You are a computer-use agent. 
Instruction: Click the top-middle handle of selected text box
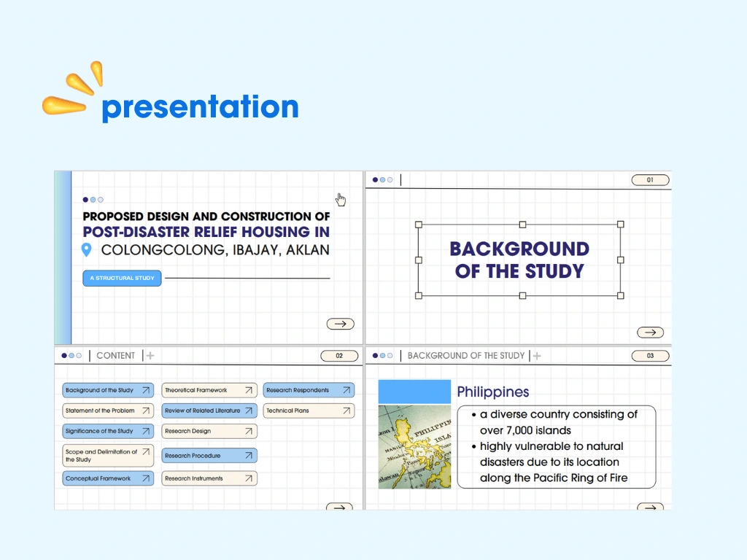point(522,225)
